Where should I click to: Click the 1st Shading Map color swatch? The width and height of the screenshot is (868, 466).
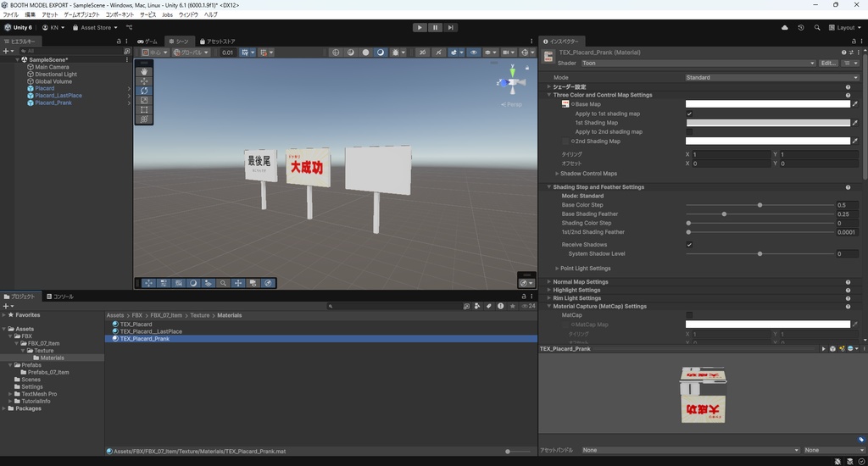tap(767, 123)
